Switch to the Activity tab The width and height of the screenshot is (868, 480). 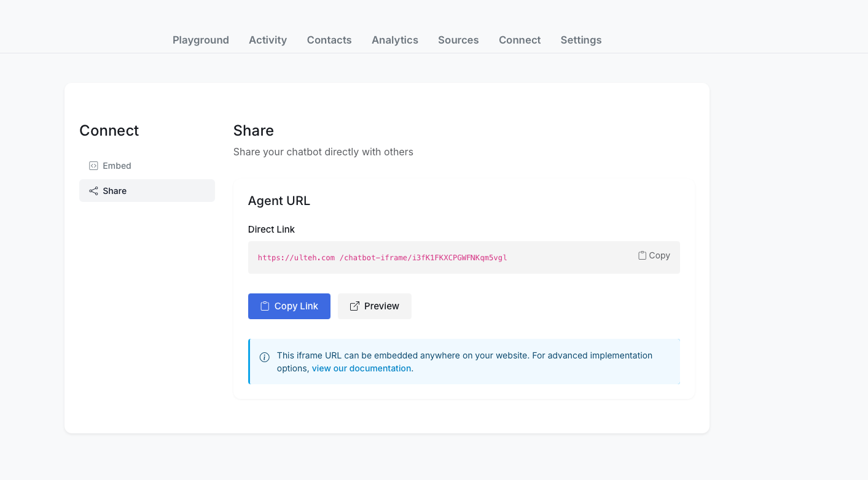click(x=268, y=40)
